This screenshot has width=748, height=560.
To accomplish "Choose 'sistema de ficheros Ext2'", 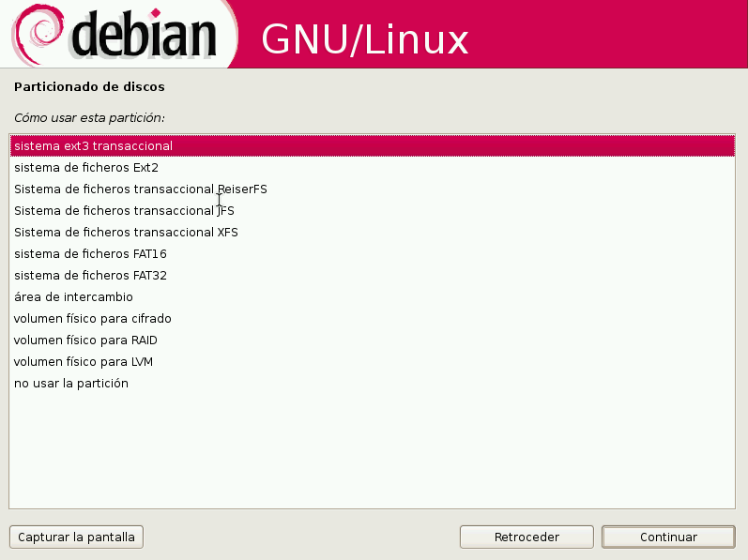I will (x=372, y=167).
